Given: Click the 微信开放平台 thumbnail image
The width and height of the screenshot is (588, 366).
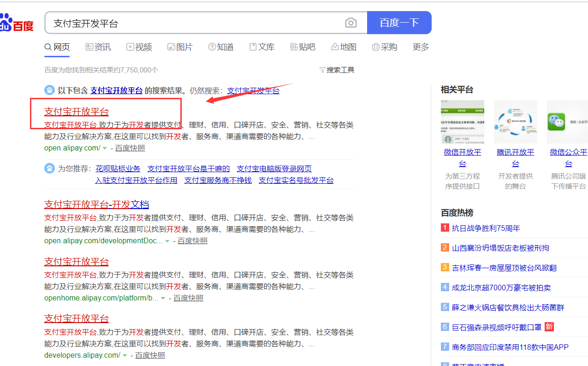Looking at the screenshot, I should [463, 122].
